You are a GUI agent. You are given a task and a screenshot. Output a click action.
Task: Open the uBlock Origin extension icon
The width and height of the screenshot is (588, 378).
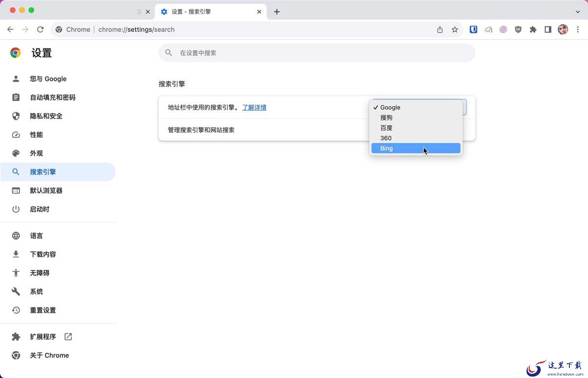[518, 29]
